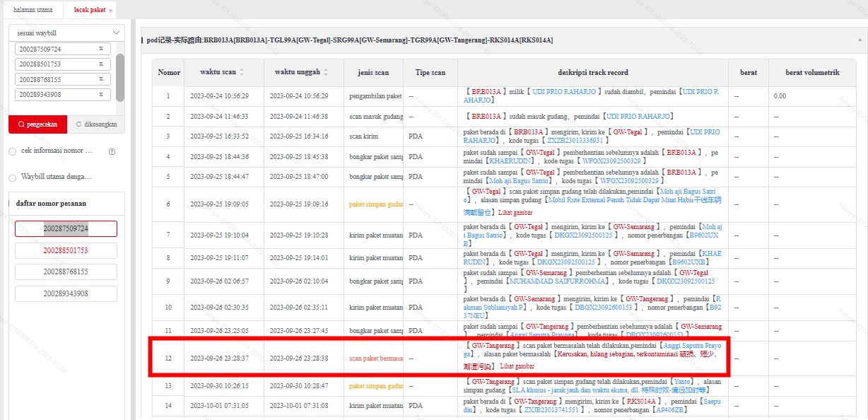Remove waybill 200287509724 with its x icon

click(x=100, y=49)
